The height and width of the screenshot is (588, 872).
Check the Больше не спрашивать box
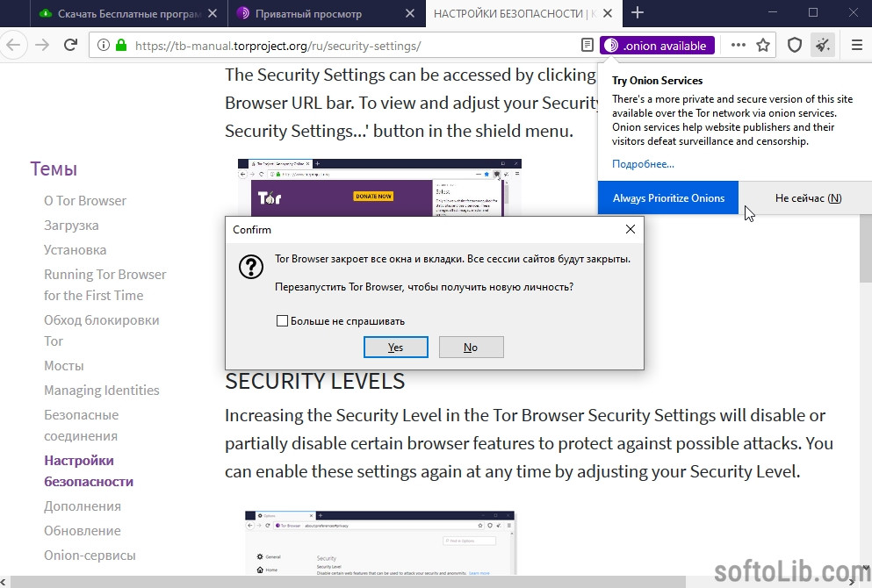pyautogui.click(x=282, y=320)
